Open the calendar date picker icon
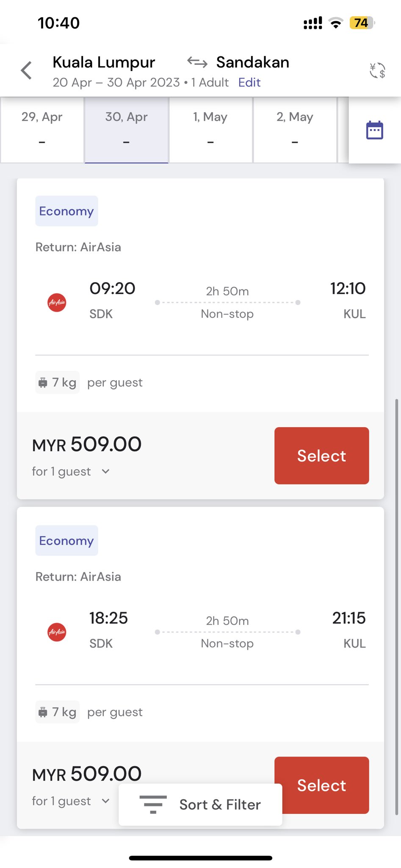The height and width of the screenshot is (868, 401). (374, 130)
